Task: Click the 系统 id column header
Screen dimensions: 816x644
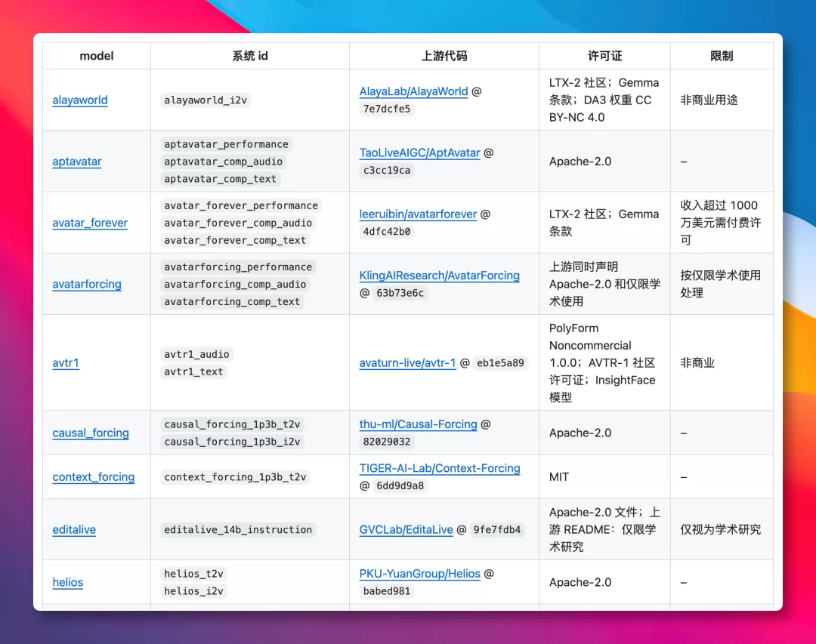Action: click(250, 56)
